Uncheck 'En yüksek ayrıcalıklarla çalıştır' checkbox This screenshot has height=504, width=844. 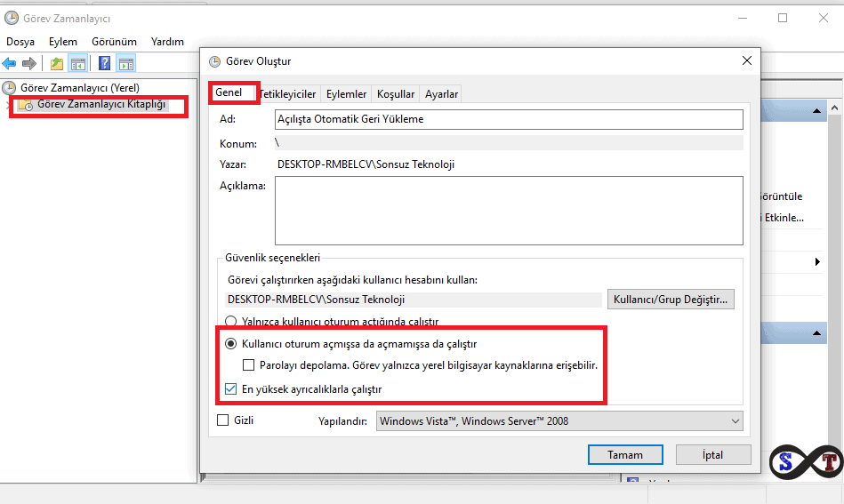[x=230, y=389]
